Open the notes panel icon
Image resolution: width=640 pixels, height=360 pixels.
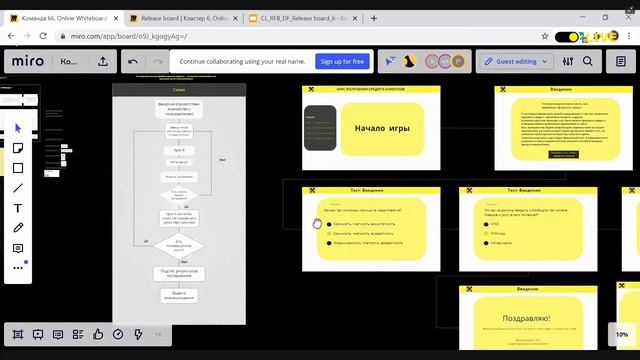coord(621,62)
